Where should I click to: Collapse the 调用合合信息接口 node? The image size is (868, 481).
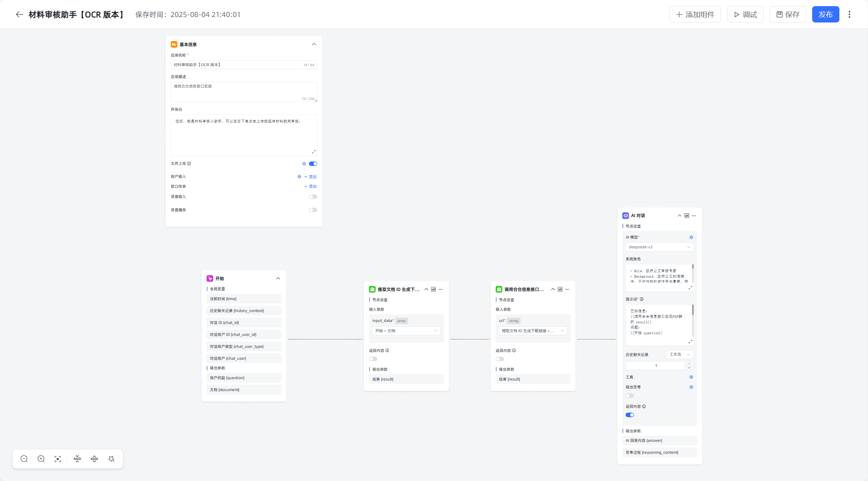coord(553,289)
